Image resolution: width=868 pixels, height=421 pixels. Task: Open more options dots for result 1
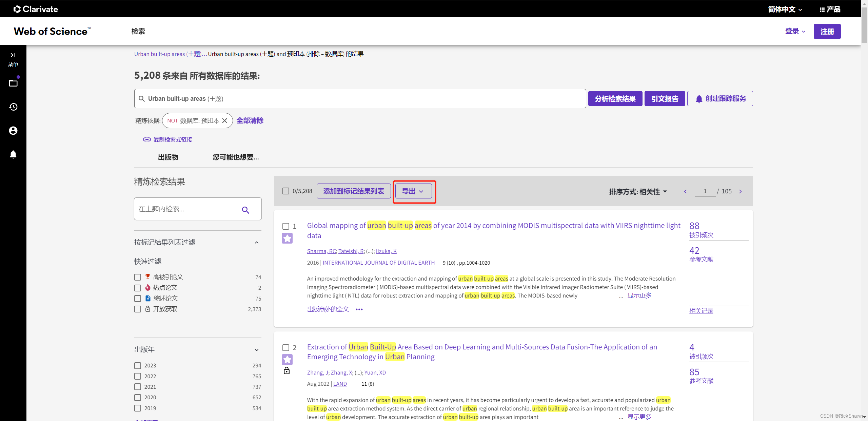pyautogui.click(x=359, y=309)
